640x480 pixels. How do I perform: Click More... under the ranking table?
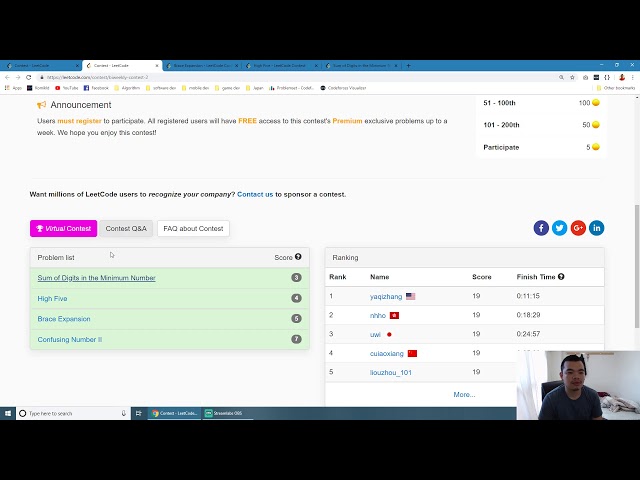464,395
